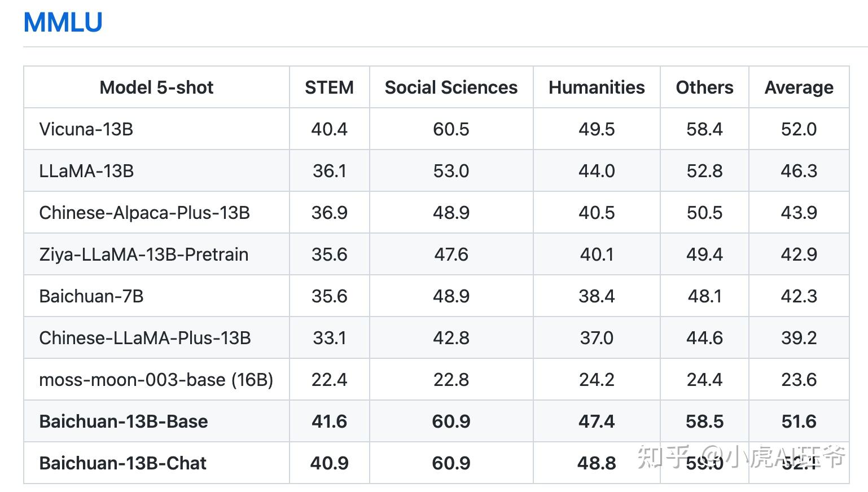Viewport: 868px width, 492px height.
Task: Click Baichuan-13B-Base STEM score 41.6
Action: point(329,421)
